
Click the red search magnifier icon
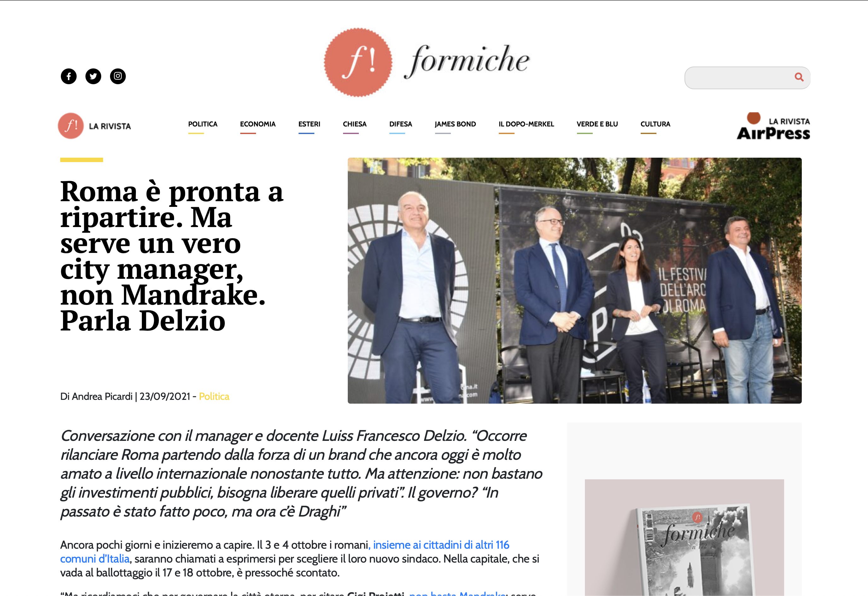(x=799, y=77)
